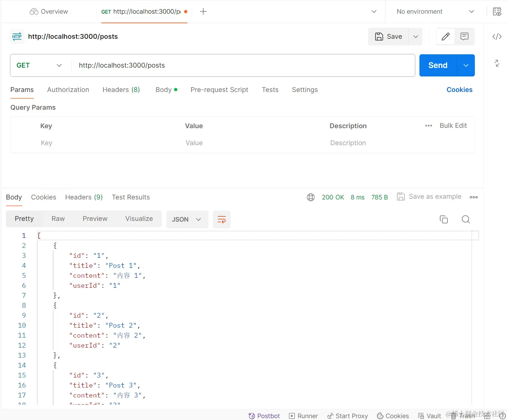Switch response view to Preview

click(95, 219)
